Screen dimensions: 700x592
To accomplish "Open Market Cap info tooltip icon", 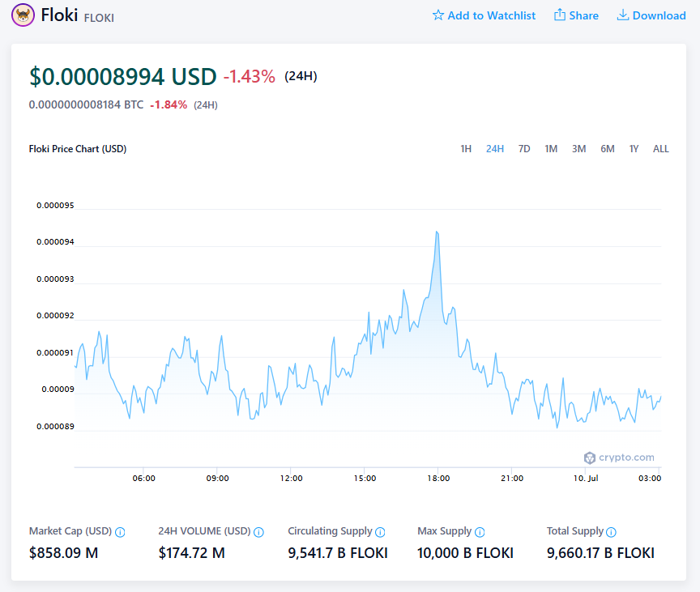I will [x=120, y=532].
